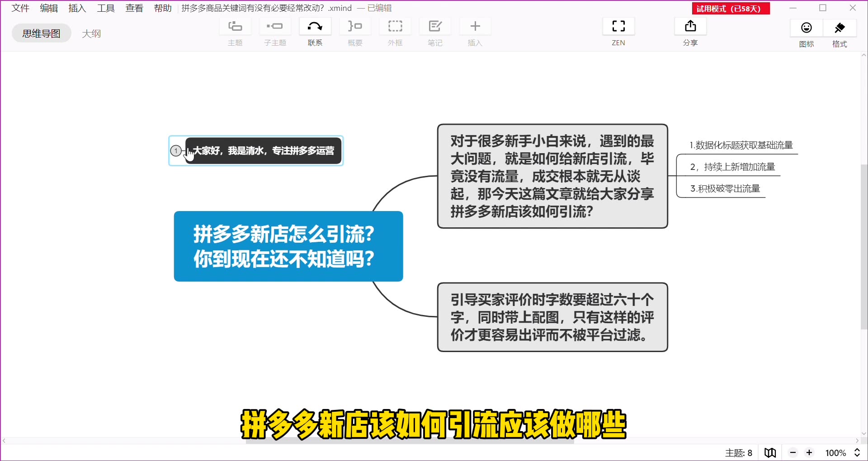Click vertical scrollbar down arrow
The width and height of the screenshot is (868, 461).
pyautogui.click(x=864, y=433)
